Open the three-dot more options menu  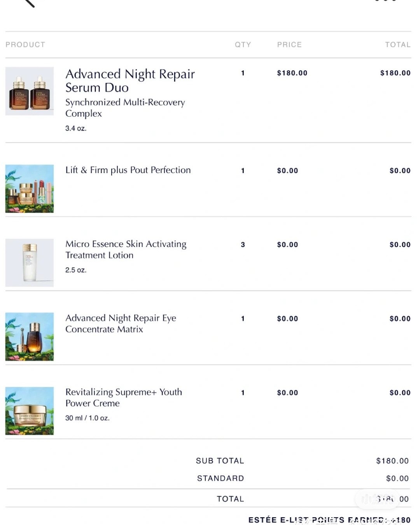[385, 1]
